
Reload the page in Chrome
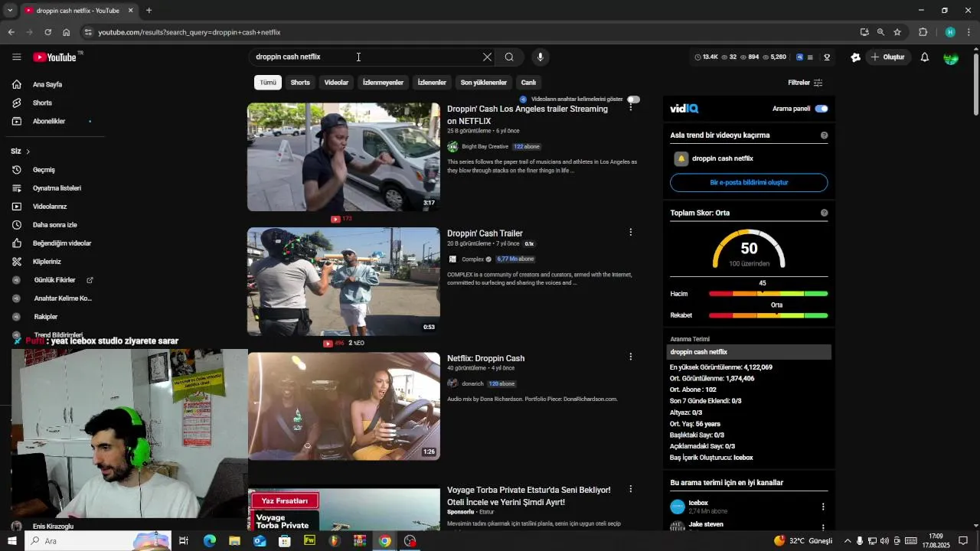click(x=47, y=32)
